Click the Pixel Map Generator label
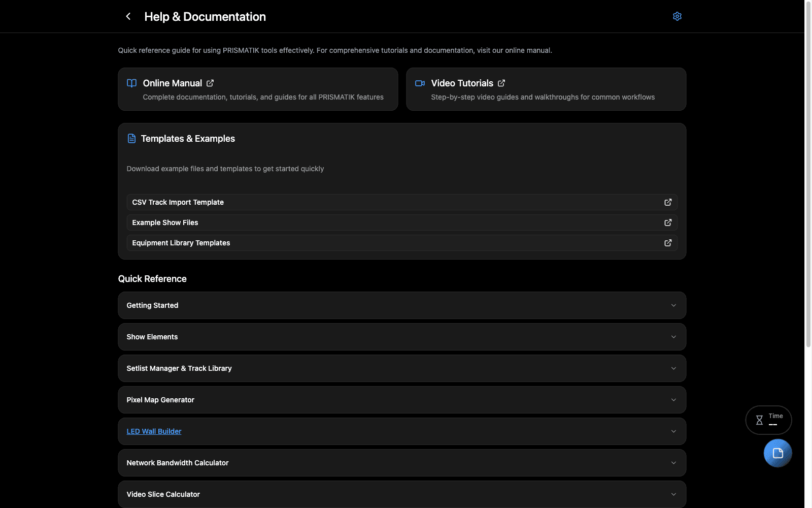 point(160,400)
